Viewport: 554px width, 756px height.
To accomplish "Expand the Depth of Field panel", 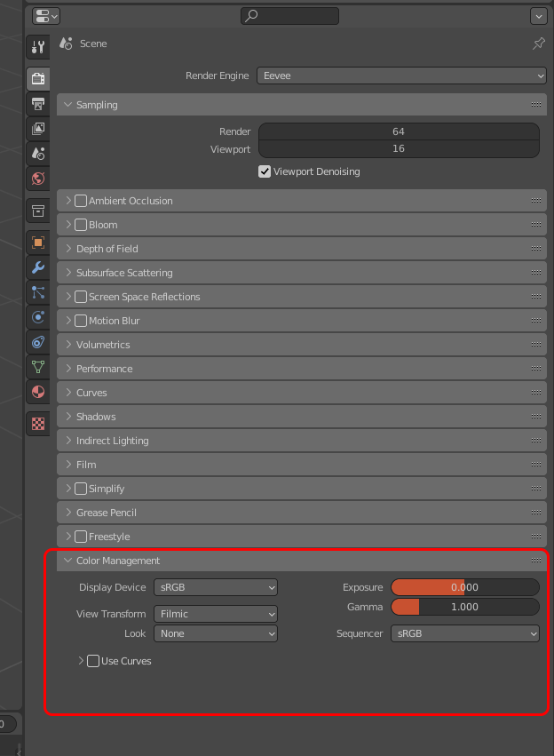I will 68,249.
